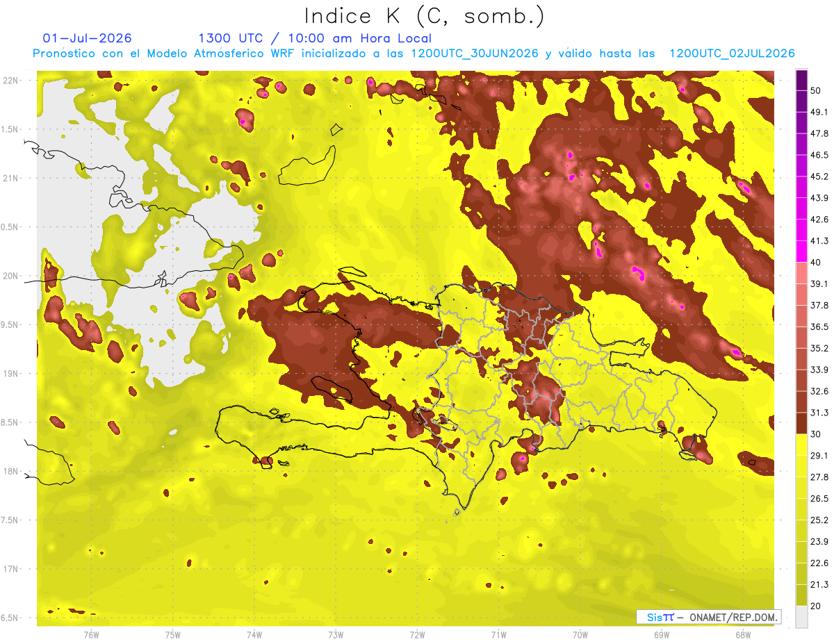This screenshot has height=644, width=834.
Task: Click the "1300 UTC / 10:00 am Hora Local" text
Action: [315, 38]
